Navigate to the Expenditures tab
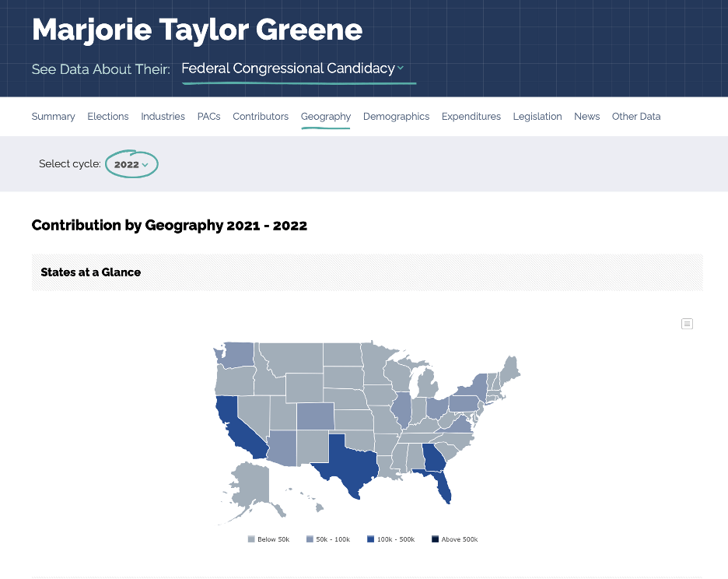Image resolution: width=728 pixels, height=579 pixels. click(471, 117)
